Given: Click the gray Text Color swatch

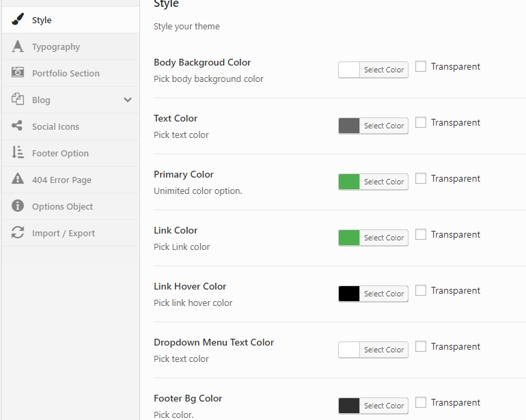Looking at the screenshot, I should (349, 126).
